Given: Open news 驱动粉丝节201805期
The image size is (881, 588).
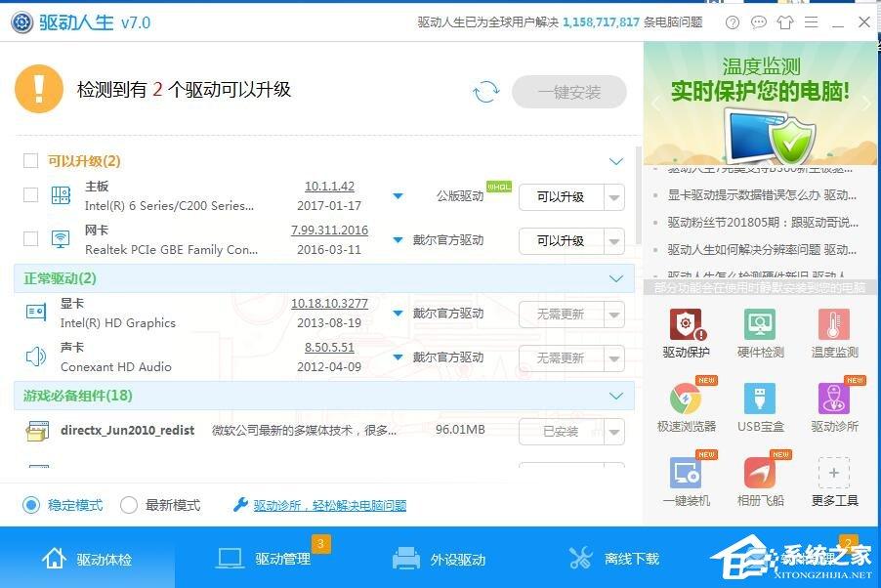Looking at the screenshot, I should [763, 222].
